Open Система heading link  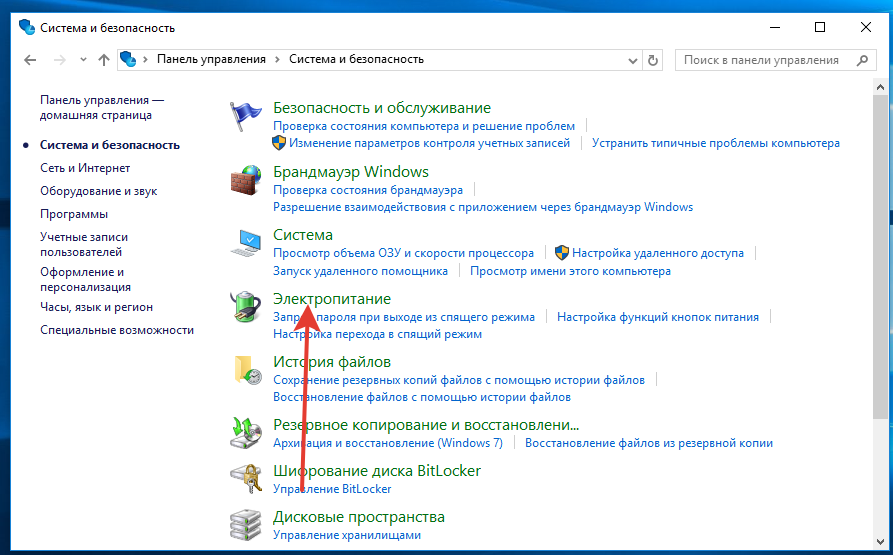(x=302, y=235)
